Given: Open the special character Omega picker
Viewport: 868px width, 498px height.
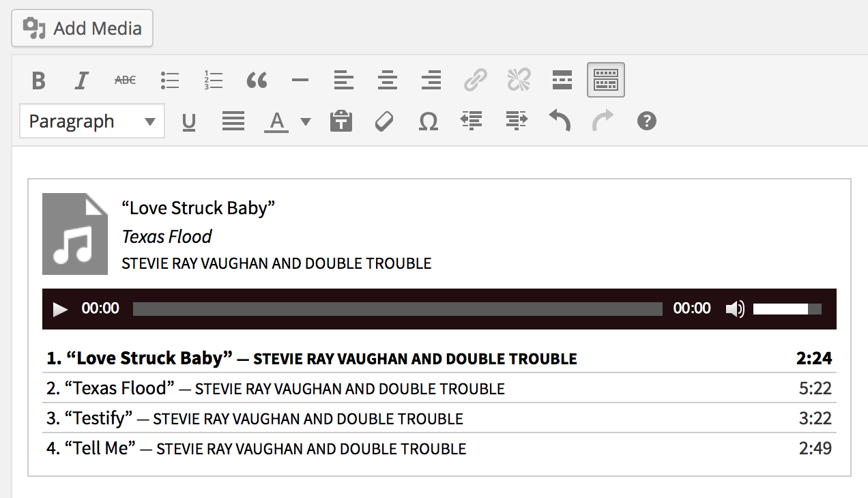Looking at the screenshot, I should click(428, 121).
